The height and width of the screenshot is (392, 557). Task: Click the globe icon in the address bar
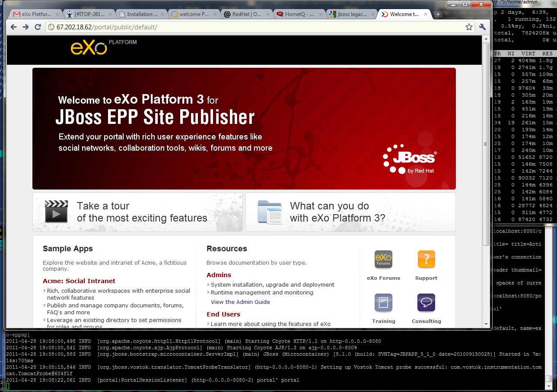click(x=51, y=27)
